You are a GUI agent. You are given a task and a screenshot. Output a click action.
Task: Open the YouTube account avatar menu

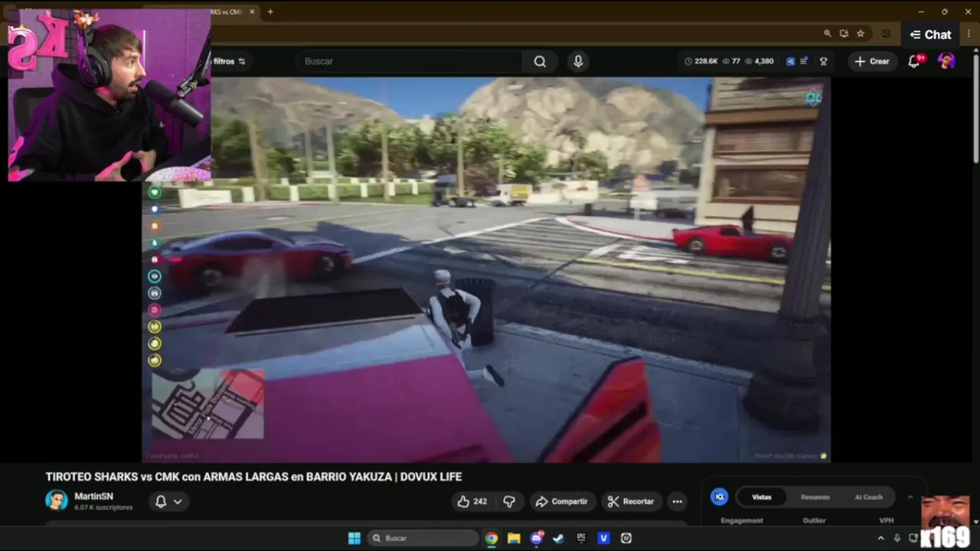pos(947,61)
